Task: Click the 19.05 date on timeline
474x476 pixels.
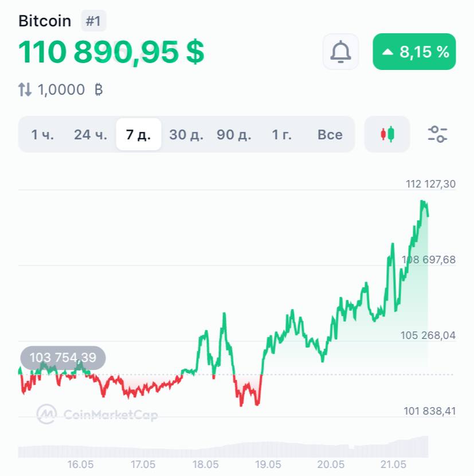Action: tap(268, 463)
